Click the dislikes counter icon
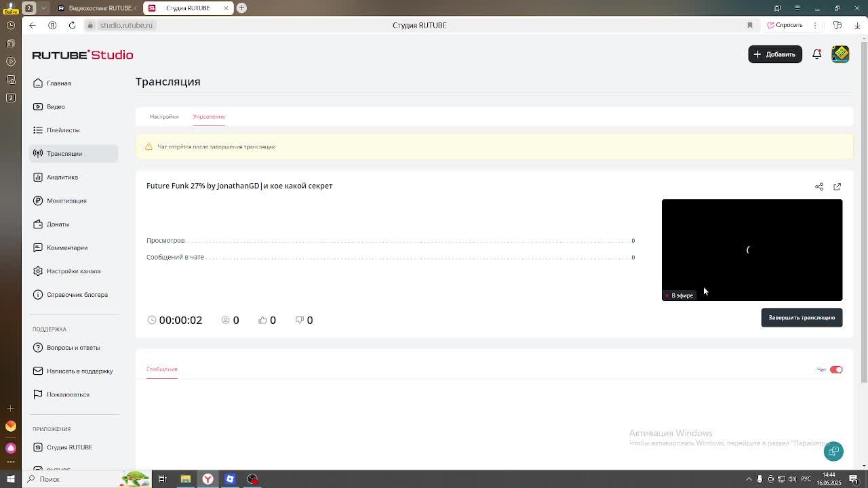This screenshot has height=488, width=868. coord(299,320)
